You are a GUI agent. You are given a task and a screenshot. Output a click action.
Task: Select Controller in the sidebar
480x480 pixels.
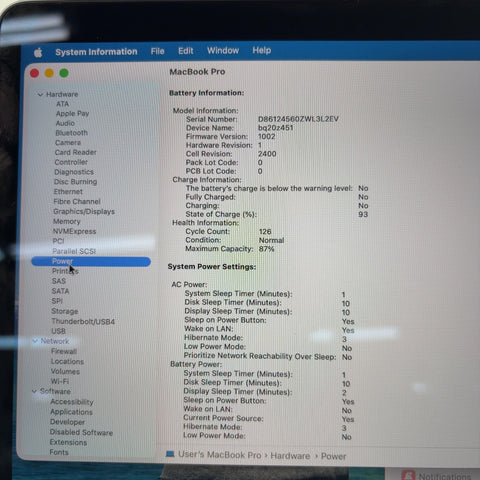[x=71, y=162]
